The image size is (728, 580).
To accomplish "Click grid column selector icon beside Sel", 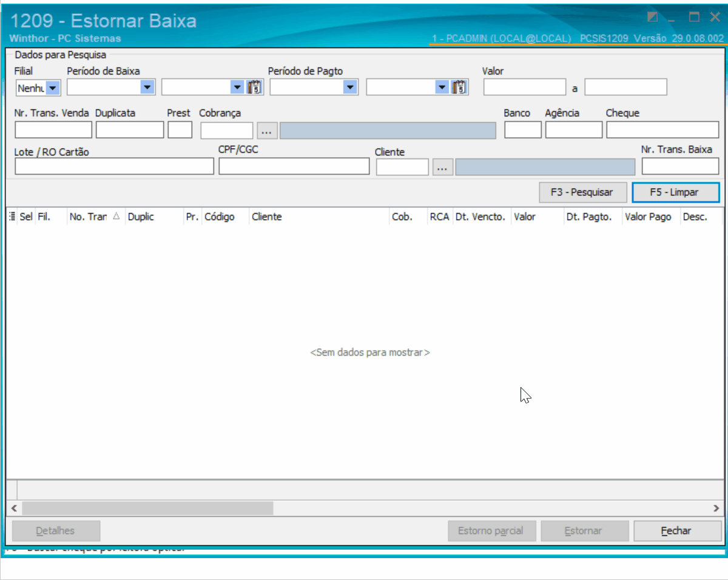I will coord(13,217).
